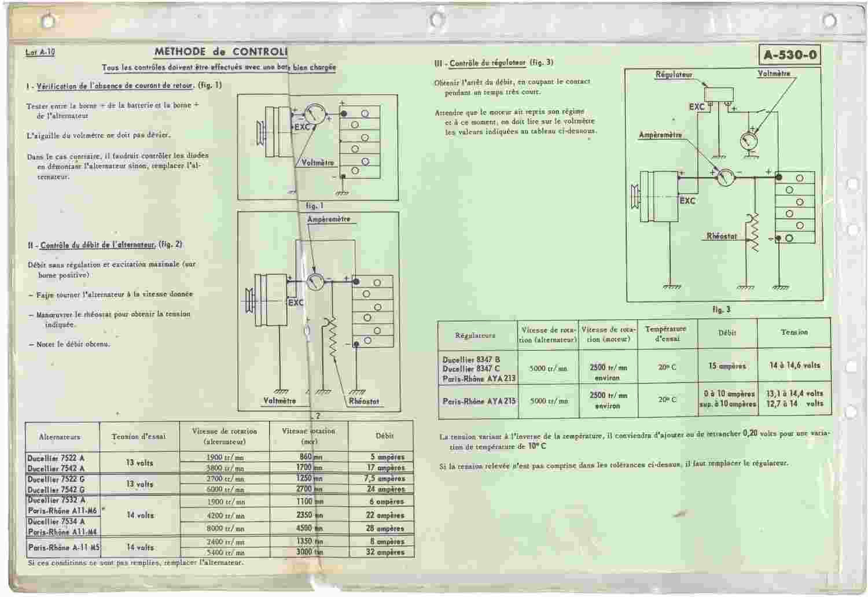Click the 'Tension d'essai' column header
868x597 pixels.
(139, 436)
